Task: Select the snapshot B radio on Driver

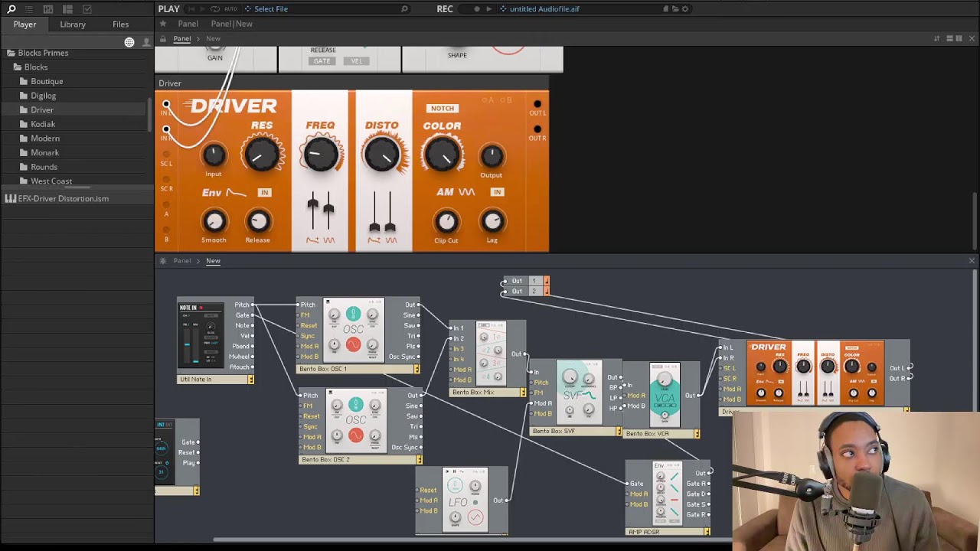Action: (x=506, y=100)
